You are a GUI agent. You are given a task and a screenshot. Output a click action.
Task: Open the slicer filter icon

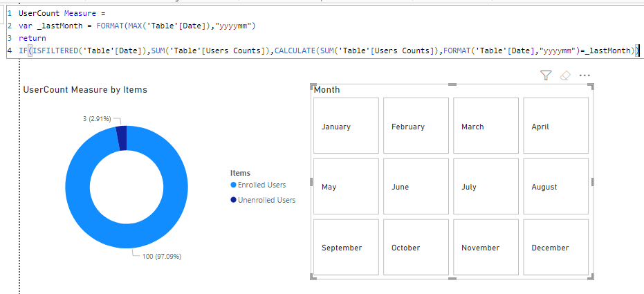[x=545, y=75]
